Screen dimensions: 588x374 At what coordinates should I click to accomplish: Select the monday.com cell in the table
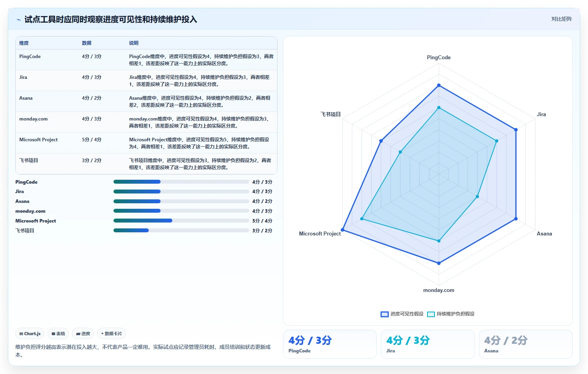(x=47, y=122)
